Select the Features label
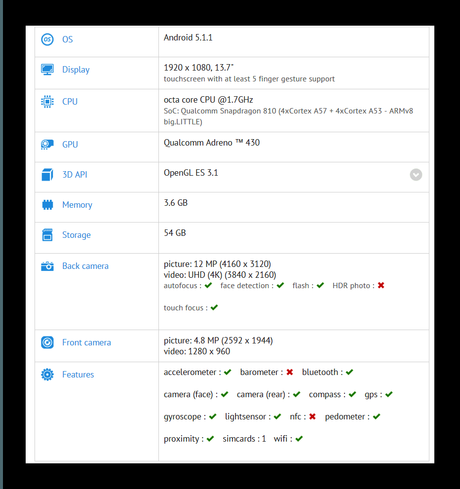460x489 pixels. (78, 374)
